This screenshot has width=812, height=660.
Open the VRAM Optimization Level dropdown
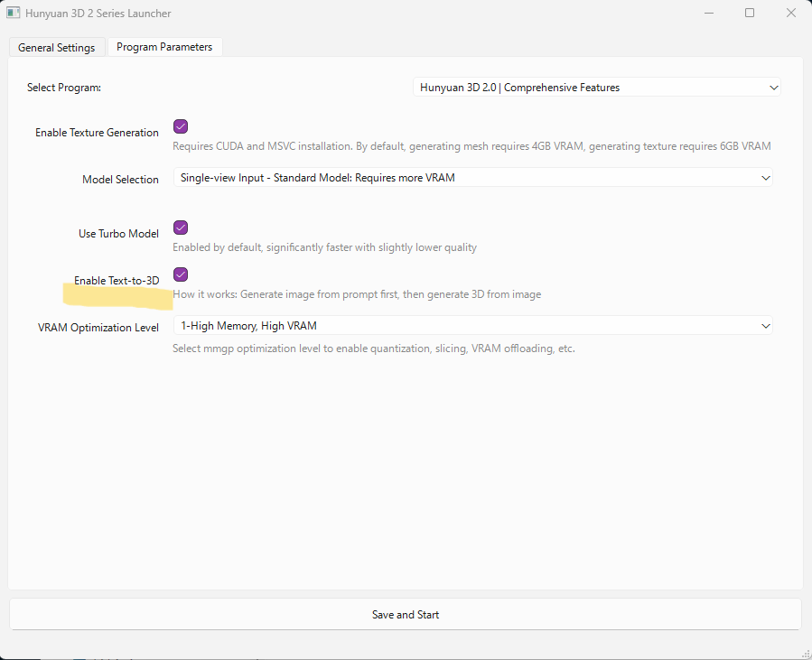(x=472, y=326)
